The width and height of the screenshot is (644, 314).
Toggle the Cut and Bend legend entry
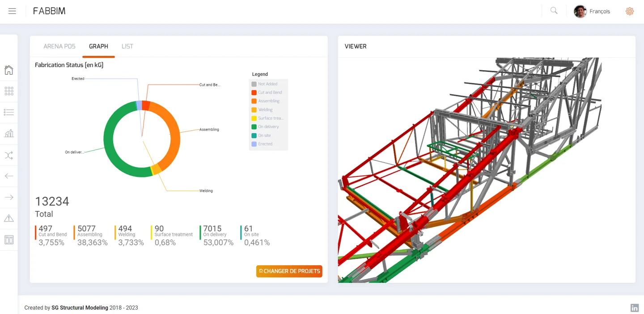(267, 92)
